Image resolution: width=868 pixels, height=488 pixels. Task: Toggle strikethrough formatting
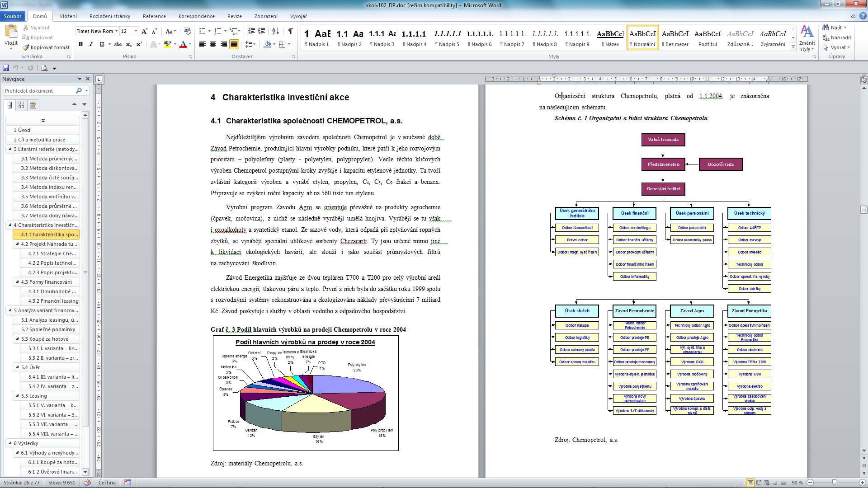click(118, 44)
